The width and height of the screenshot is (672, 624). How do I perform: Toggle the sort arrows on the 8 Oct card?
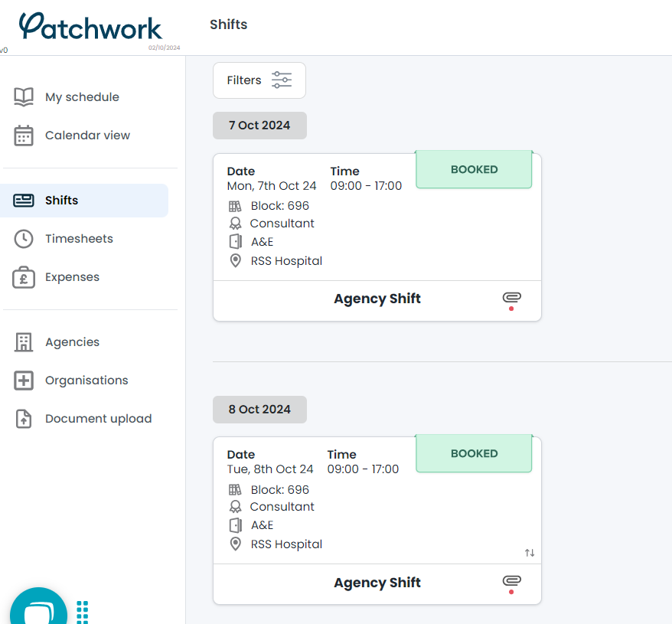[x=529, y=552]
